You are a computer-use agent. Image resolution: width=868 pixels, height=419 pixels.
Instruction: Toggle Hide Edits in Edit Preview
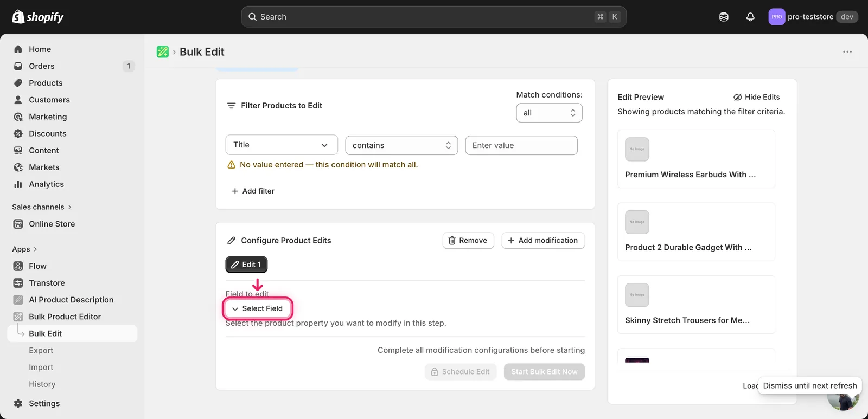pos(756,97)
